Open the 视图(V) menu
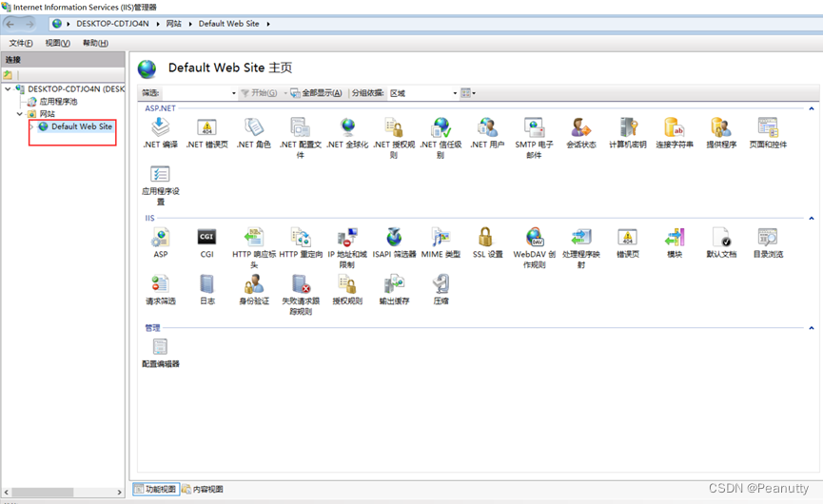This screenshot has width=823, height=504. click(x=57, y=43)
